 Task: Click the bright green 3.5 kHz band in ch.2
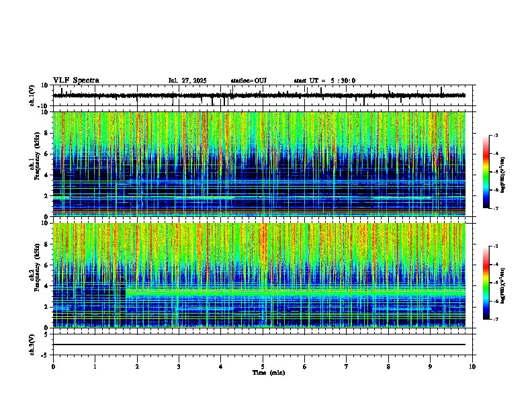coord(296,291)
